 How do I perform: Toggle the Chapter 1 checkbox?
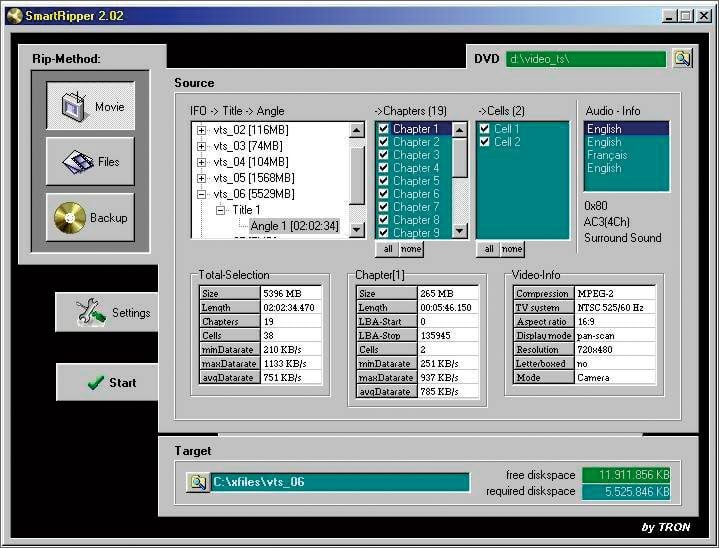click(383, 129)
